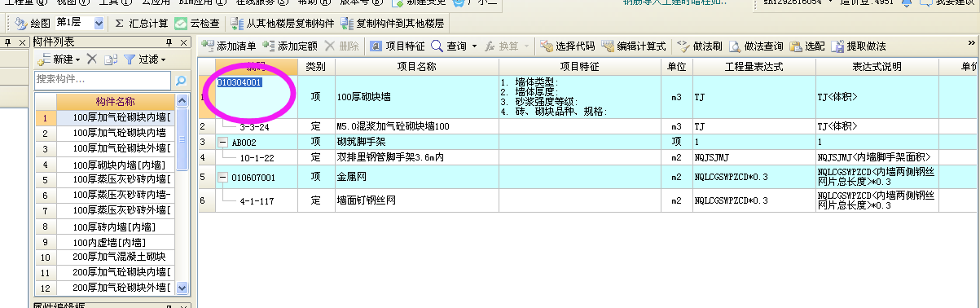
Task: Select the 墙面钉钢丝网 cell
Action: [x=416, y=200]
